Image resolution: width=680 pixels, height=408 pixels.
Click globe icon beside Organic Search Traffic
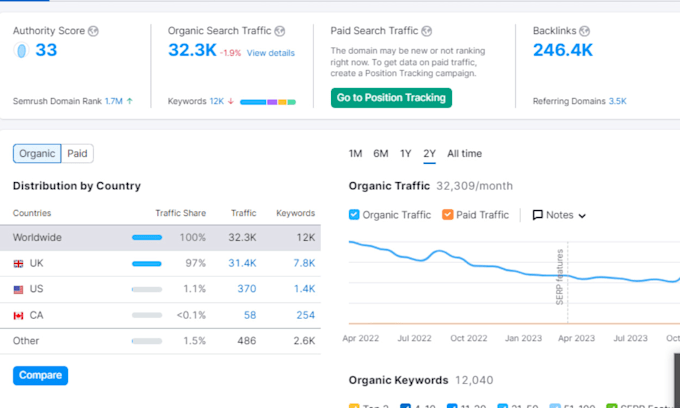pos(280,31)
